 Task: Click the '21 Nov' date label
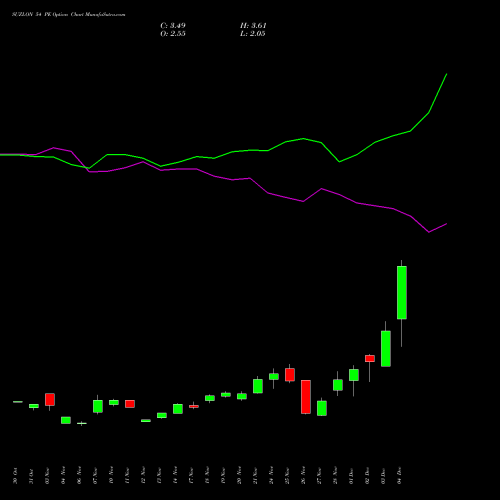pyautogui.click(x=255, y=476)
